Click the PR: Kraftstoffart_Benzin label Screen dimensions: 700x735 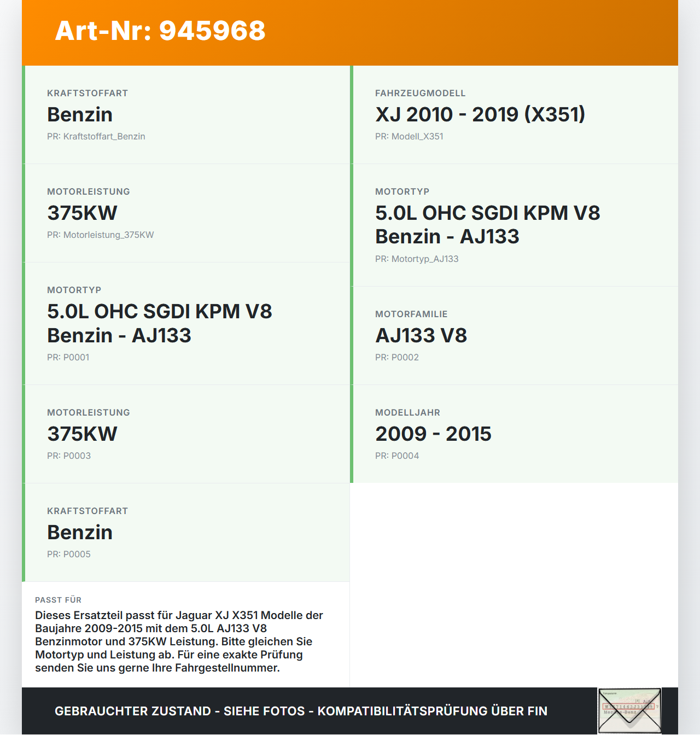pos(96,136)
